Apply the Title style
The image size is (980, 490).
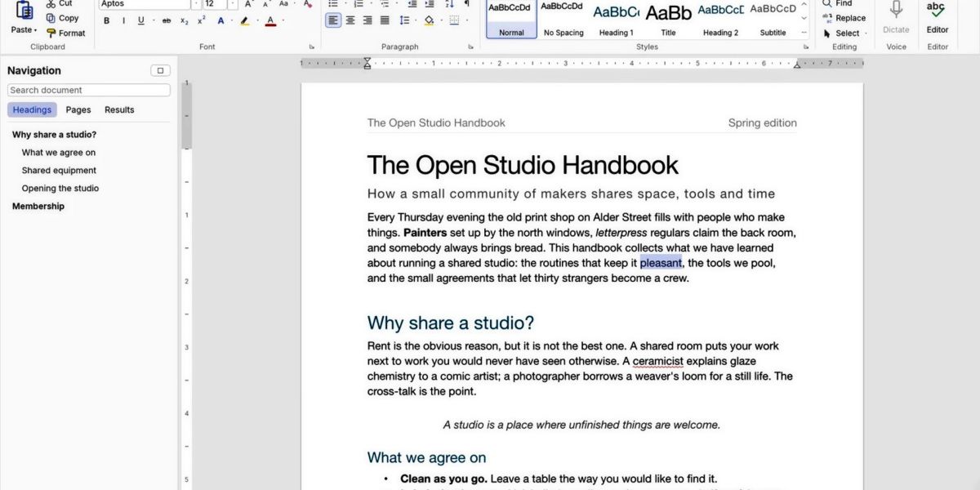point(668,19)
